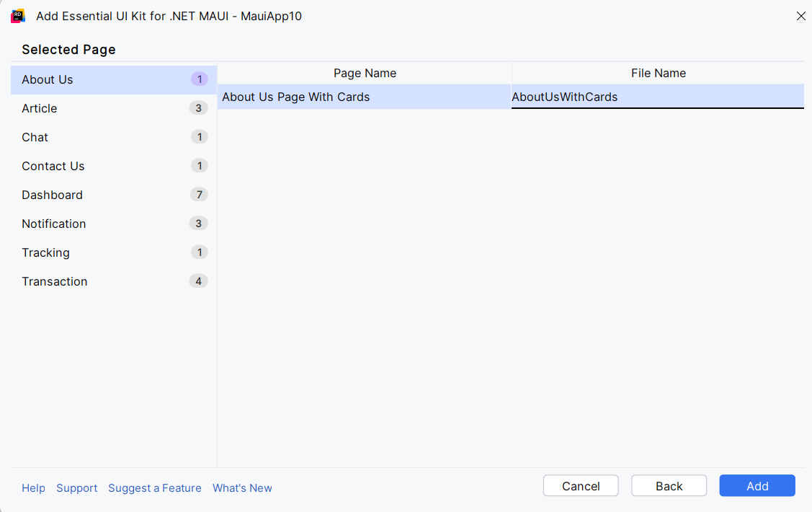This screenshot has height=512, width=812.
Task: Click the count badge 7 beside Dashboard
Action: 199,195
